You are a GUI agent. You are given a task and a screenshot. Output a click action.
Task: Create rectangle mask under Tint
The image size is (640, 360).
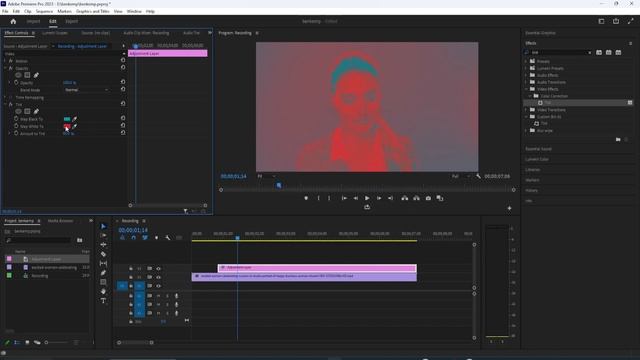click(x=27, y=111)
